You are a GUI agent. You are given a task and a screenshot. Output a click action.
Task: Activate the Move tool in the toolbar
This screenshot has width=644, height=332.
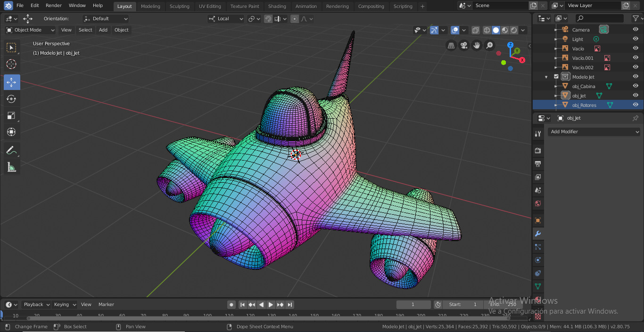click(12, 82)
